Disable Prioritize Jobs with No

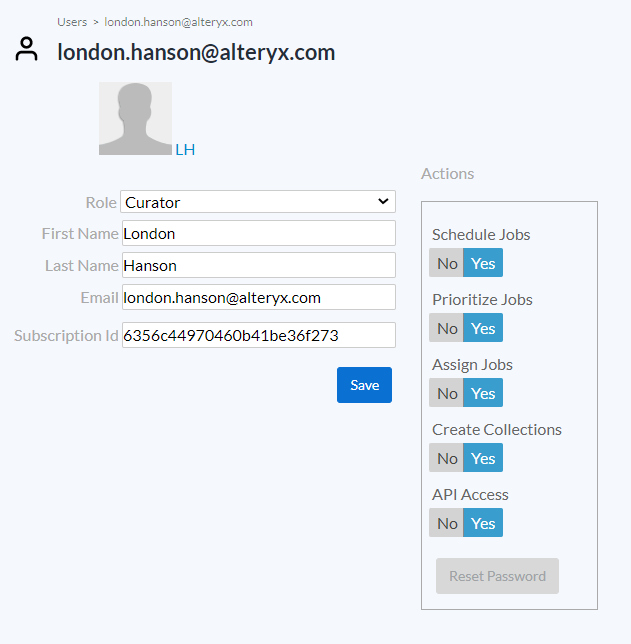(447, 328)
